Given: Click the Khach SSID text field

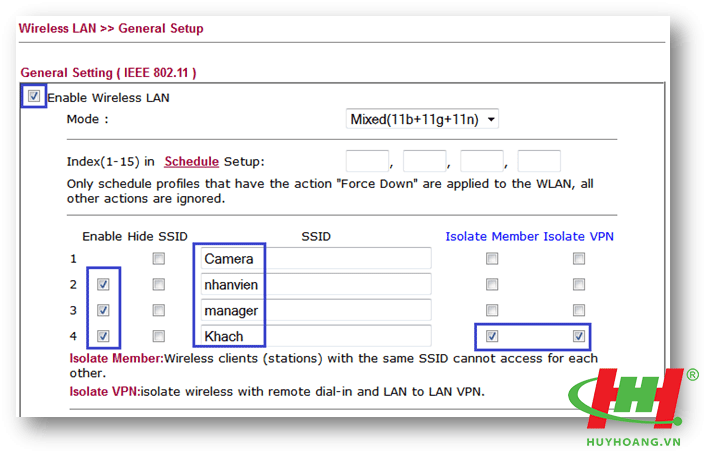Looking at the screenshot, I should 315,336.
